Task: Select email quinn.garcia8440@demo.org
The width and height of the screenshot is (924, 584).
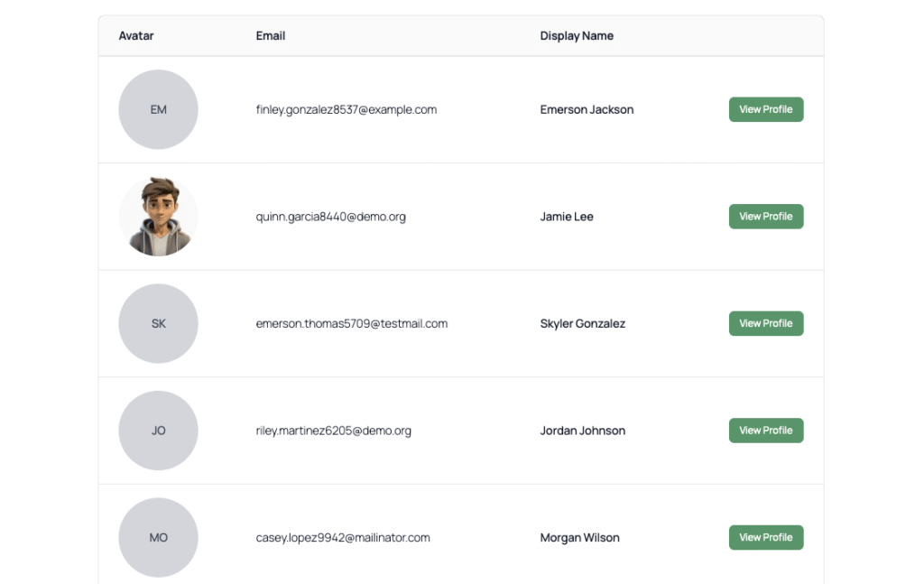Action: point(330,217)
